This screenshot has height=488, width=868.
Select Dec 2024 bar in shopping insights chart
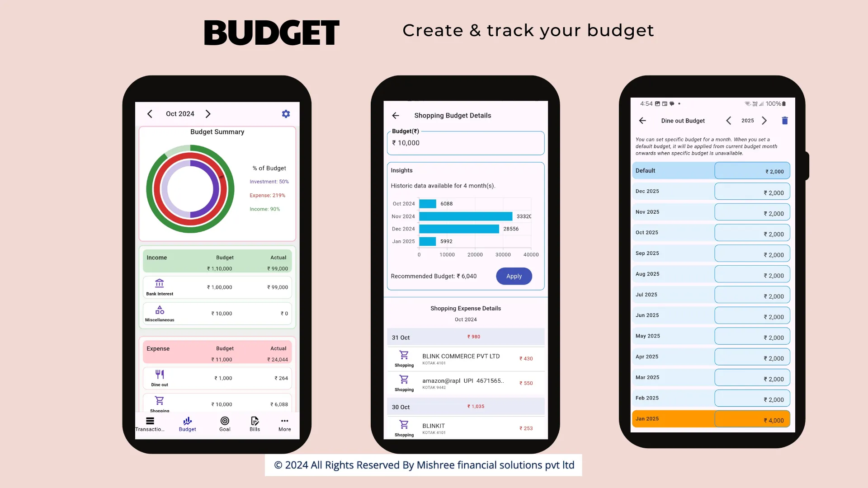459,228
